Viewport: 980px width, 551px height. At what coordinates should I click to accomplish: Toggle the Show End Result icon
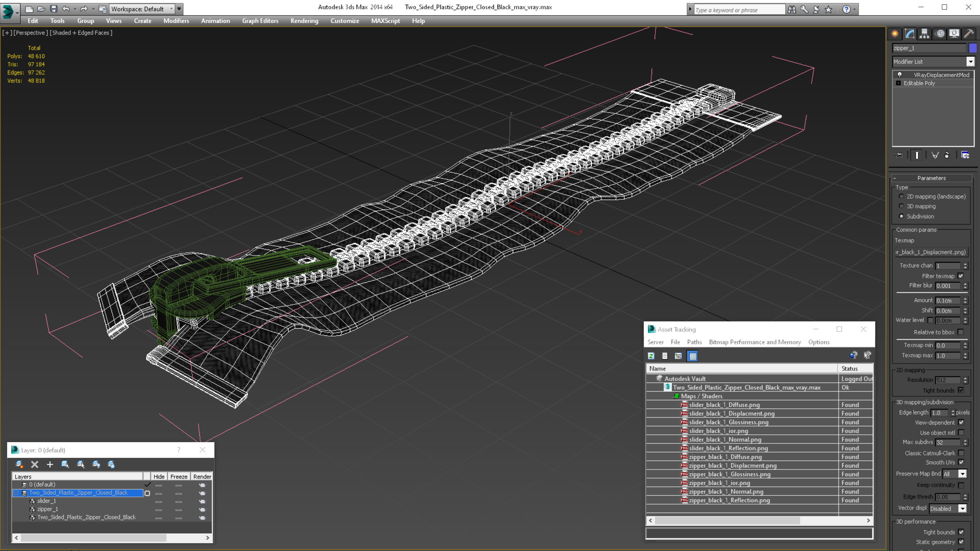pos(917,155)
